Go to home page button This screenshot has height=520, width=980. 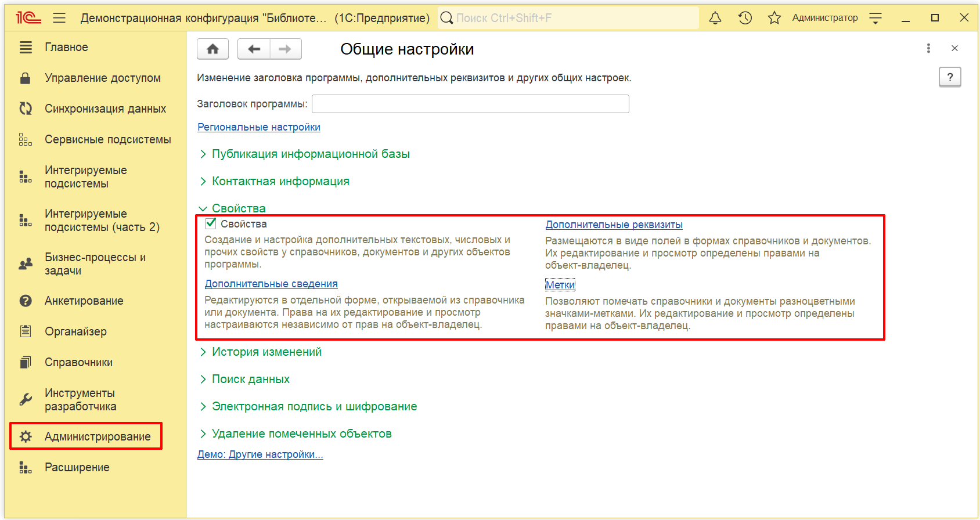pyautogui.click(x=212, y=49)
